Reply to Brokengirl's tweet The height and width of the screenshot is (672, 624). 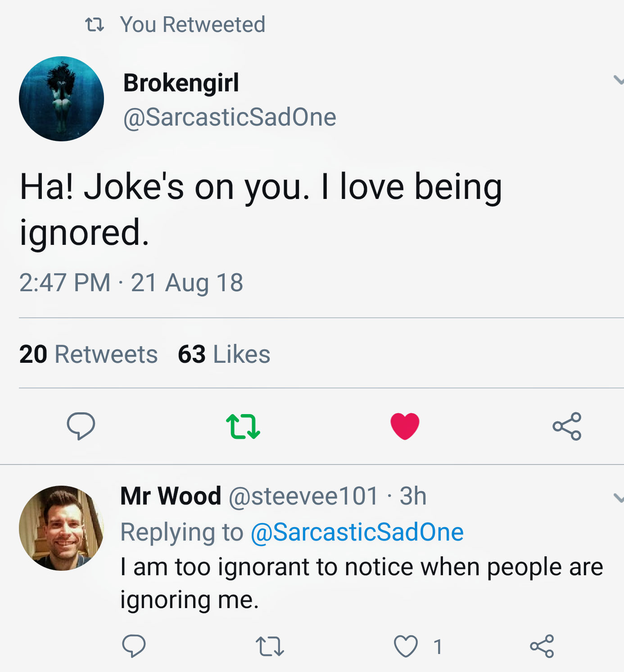pos(81,425)
